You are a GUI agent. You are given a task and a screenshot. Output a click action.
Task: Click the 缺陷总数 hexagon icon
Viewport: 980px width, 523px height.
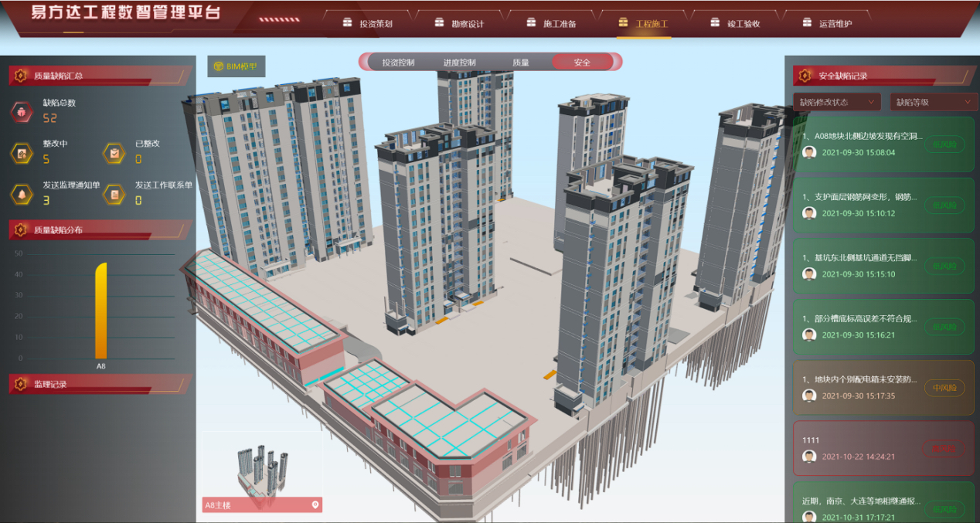tap(22, 112)
